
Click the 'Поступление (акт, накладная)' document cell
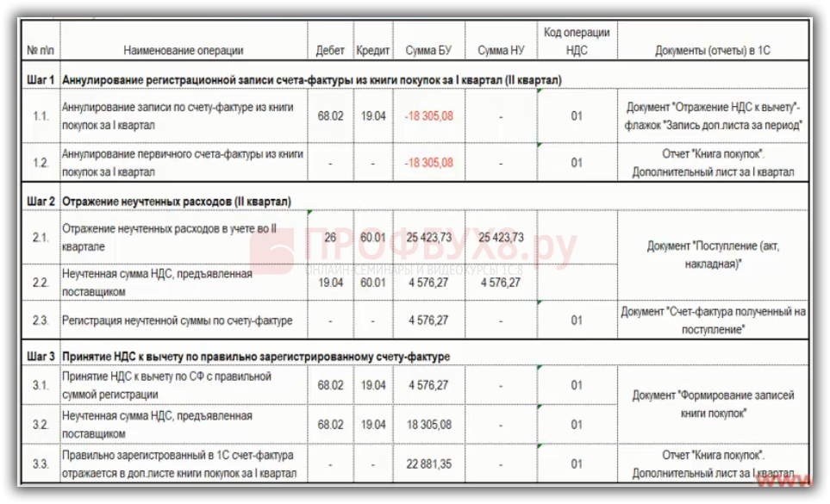click(x=713, y=255)
